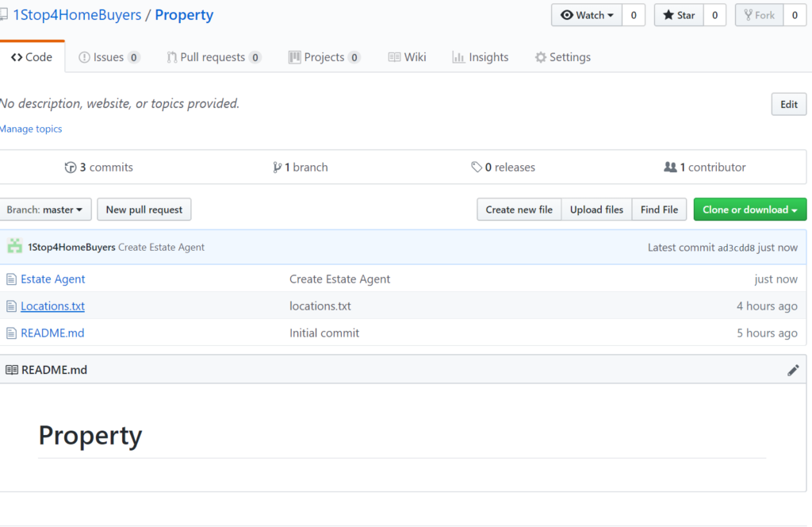Click the Projects board icon
The height and width of the screenshot is (527, 812).
[295, 57]
